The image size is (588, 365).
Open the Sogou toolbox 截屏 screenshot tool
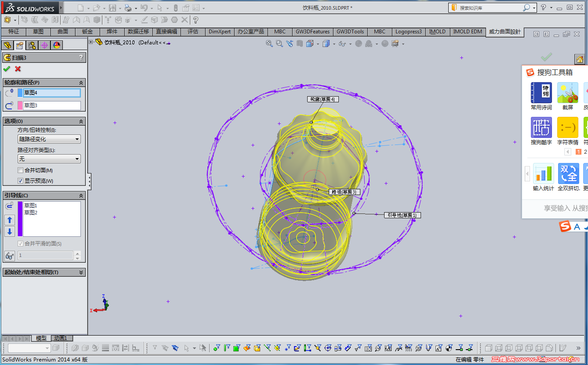[x=568, y=96]
